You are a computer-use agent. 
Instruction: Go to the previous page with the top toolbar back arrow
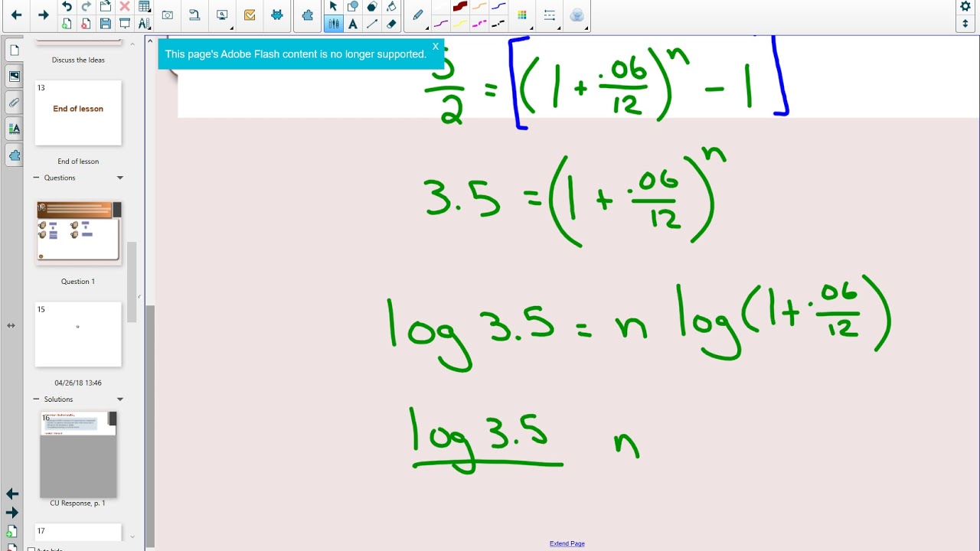tap(16, 15)
